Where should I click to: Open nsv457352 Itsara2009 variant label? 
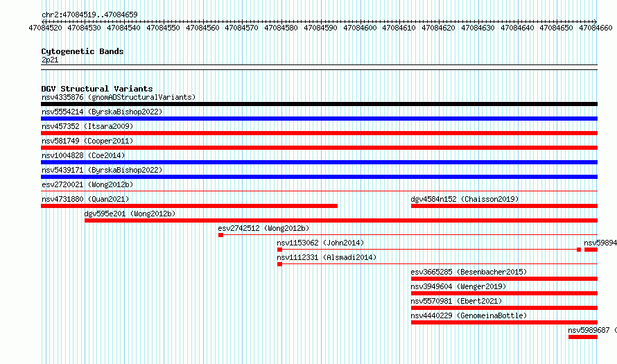click(x=87, y=126)
